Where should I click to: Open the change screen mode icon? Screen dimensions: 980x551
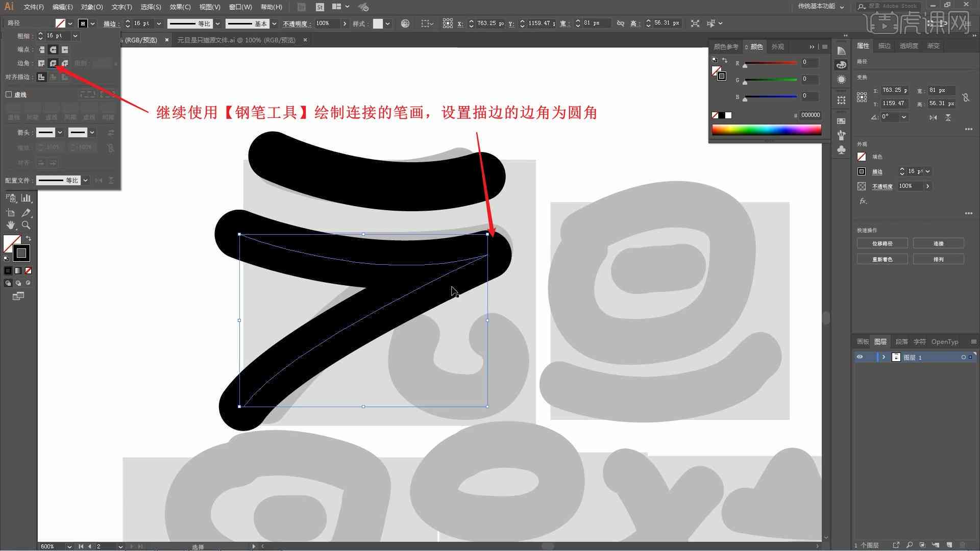(x=18, y=296)
